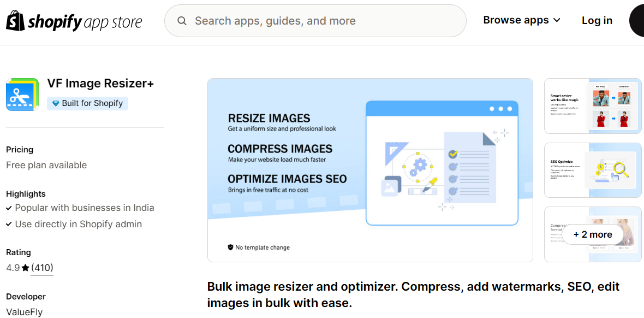This screenshot has width=644, height=318.
Task: Click checkmark icon beside Use directly in Shopify admin
Action: click(x=9, y=225)
